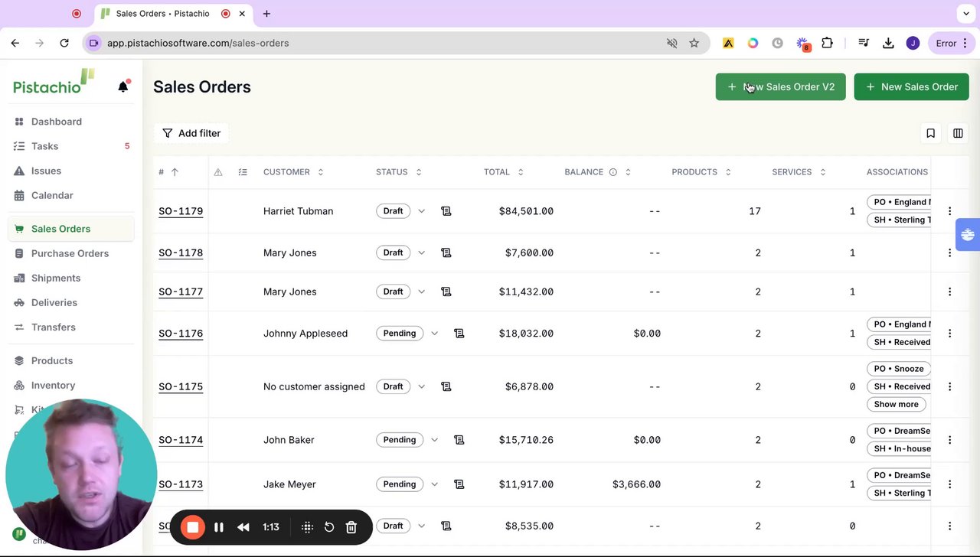
Task: Expand status dropdown for SO-1175
Action: pos(421,386)
